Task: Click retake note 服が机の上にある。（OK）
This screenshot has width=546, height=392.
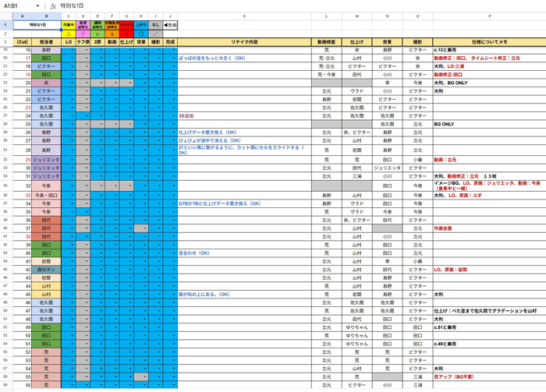Action: (x=204, y=295)
